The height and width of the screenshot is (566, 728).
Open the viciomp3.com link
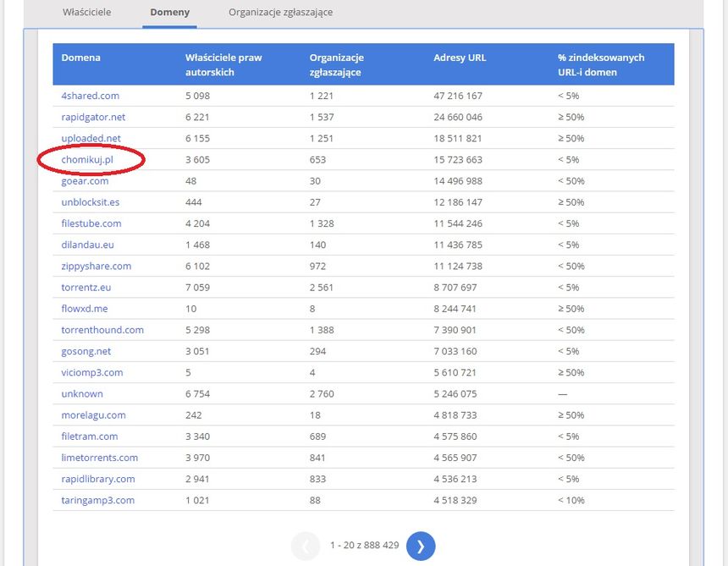point(92,373)
